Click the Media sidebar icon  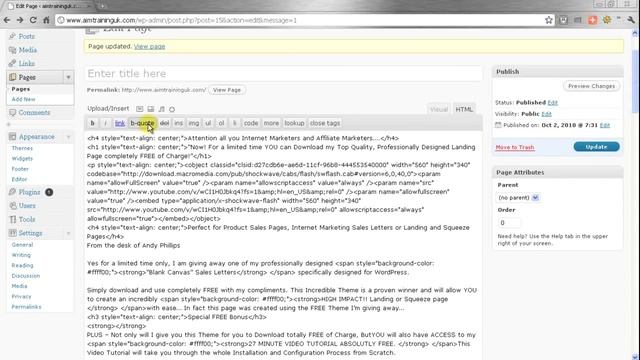point(12,50)
